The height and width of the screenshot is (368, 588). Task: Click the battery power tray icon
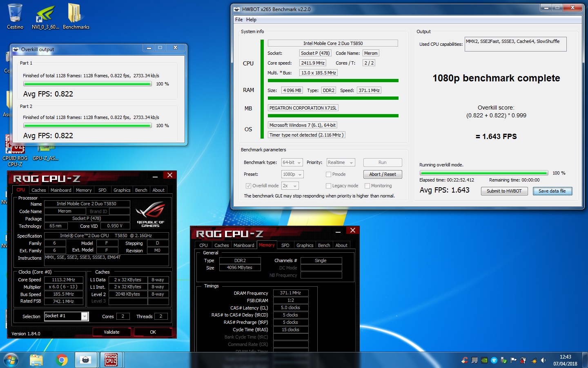pos(523,360)
